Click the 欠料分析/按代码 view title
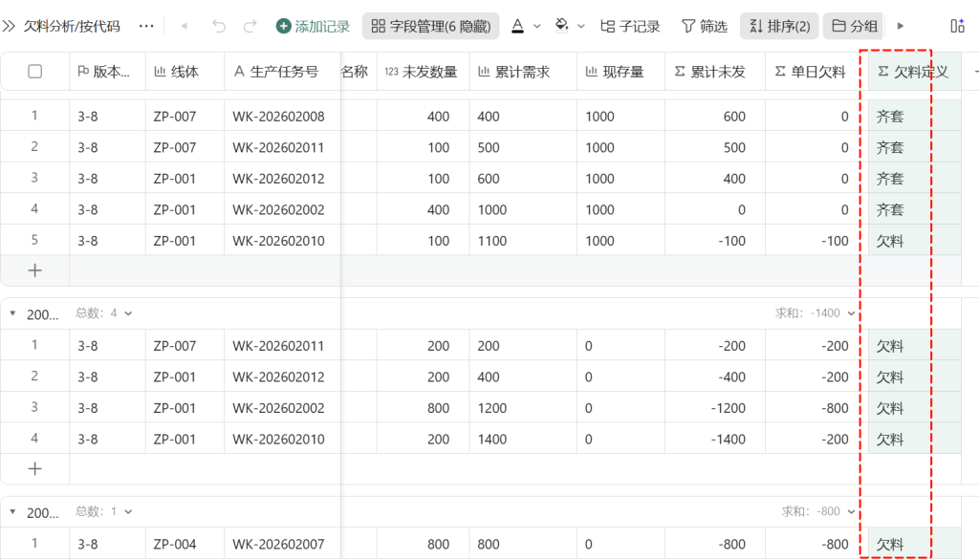The width and height of the screenshot is (979, 560). 72,26
